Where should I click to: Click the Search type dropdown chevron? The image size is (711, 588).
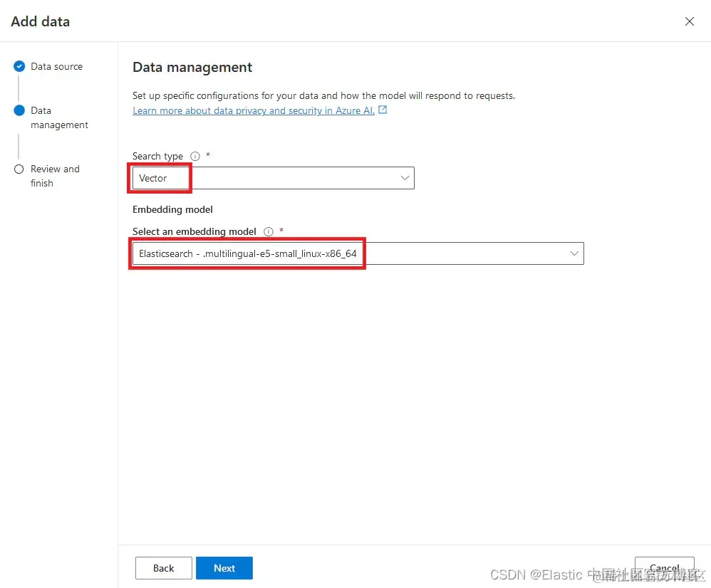point(405,178)
